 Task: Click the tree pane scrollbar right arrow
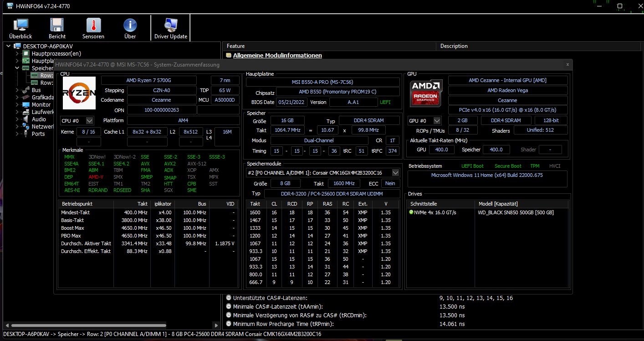click(216, 325)
